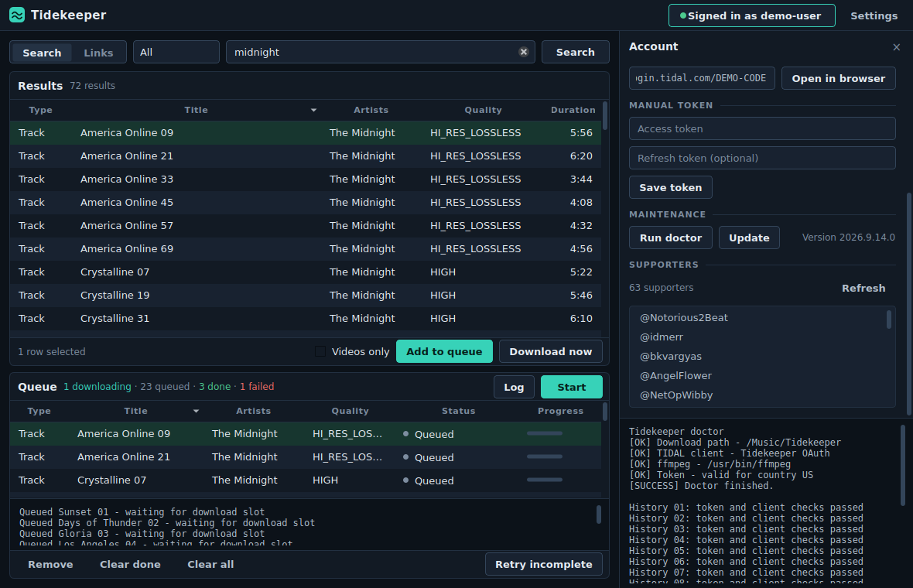Click the Search button

[x=575, y=52]
